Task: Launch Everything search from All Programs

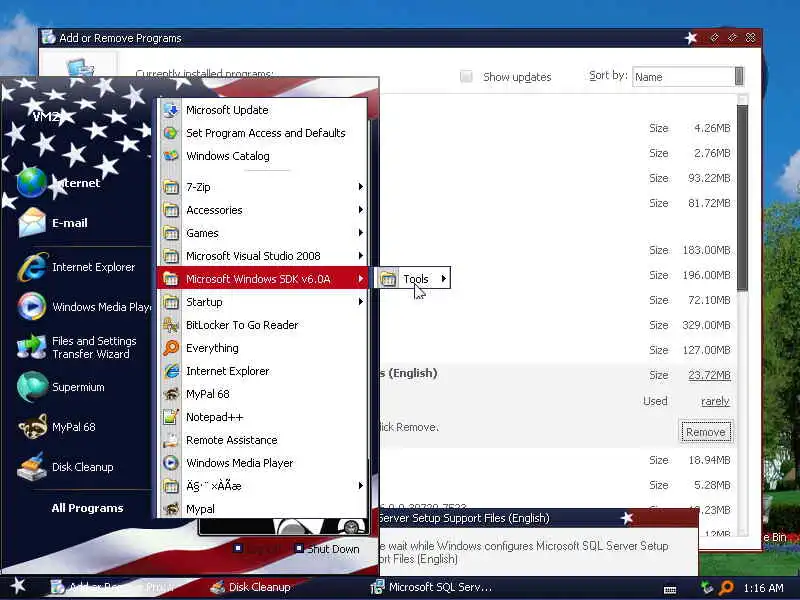Action: (x=262, y=348)
